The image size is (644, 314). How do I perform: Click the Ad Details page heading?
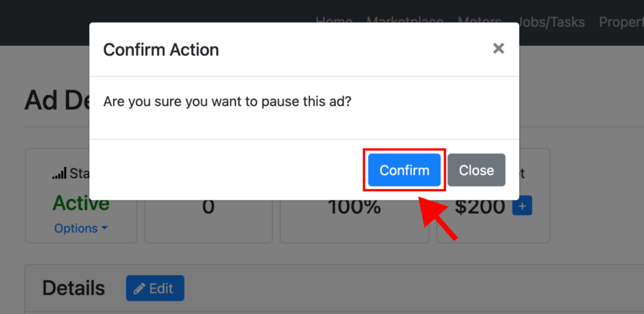57,100
